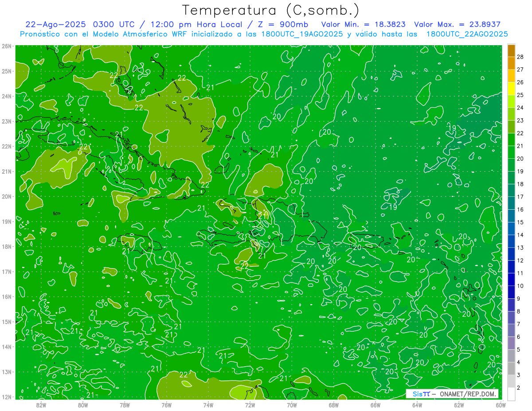Click the color scale value 26
Image resolution: width=532 pixels, height=411 pixels.
pos(520,82)
